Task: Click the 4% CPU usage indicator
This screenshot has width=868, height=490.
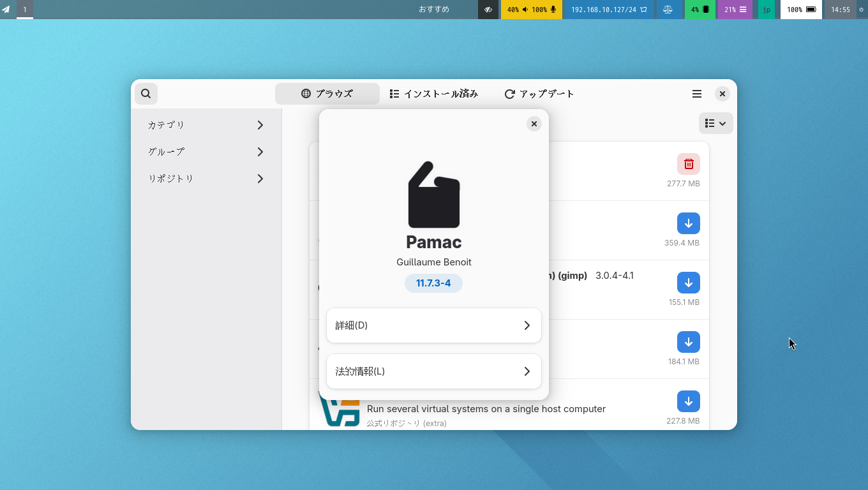Action: click(700, 10)
